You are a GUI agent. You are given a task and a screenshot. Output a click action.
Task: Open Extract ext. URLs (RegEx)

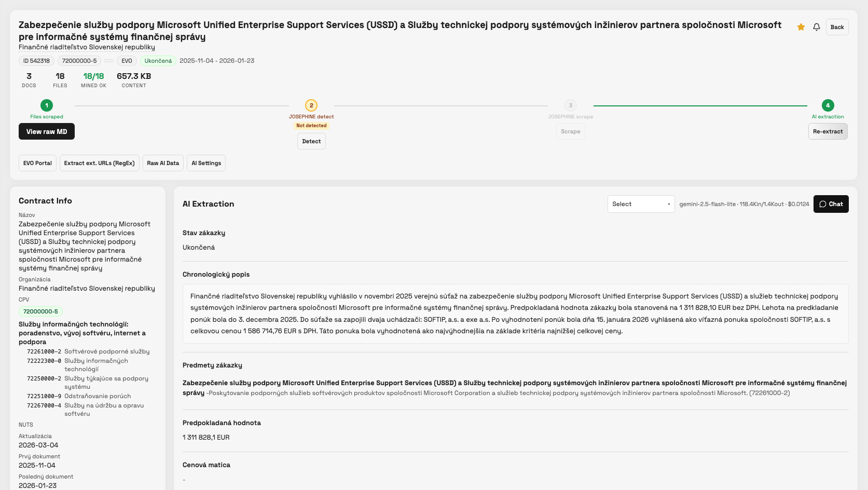[x=99, y=162]
